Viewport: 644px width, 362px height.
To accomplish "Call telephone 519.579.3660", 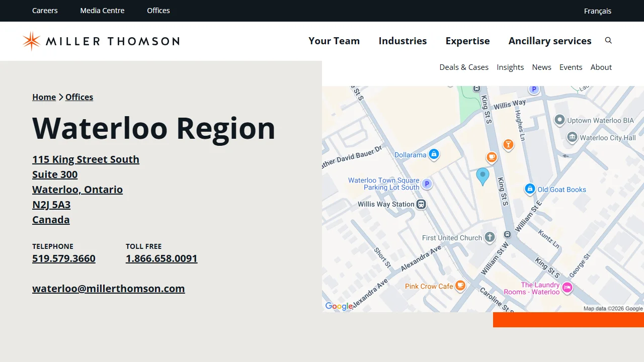I will (64, 258).
